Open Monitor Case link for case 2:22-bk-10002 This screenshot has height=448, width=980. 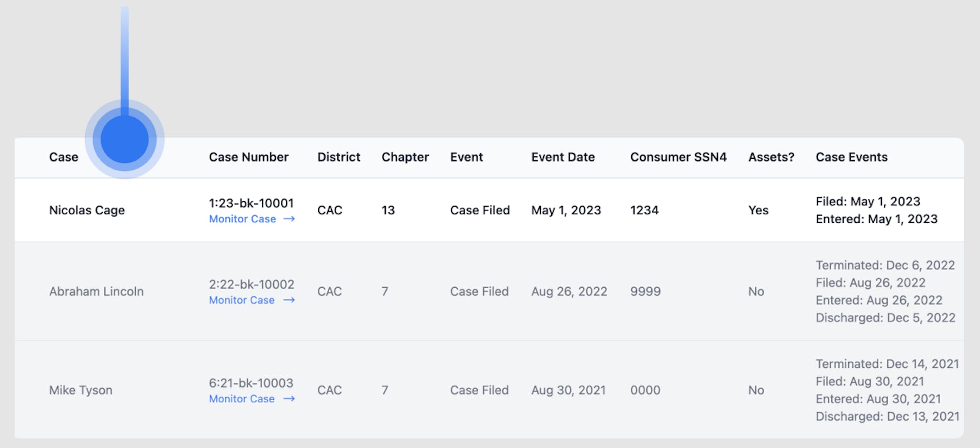tap(242, 300)
